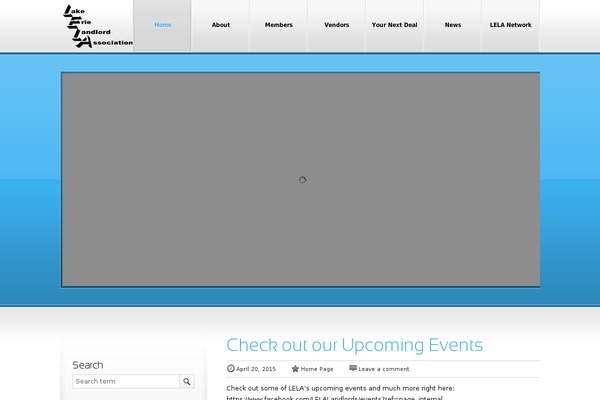The height and width of the screenshot is (400, 600).
Task: Open the LELA Network menu item
Action: point(510,25)
